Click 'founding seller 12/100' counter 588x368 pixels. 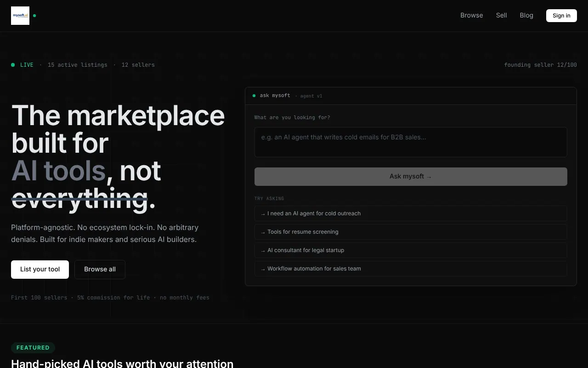pyautogui.click(x=540, y=65)
